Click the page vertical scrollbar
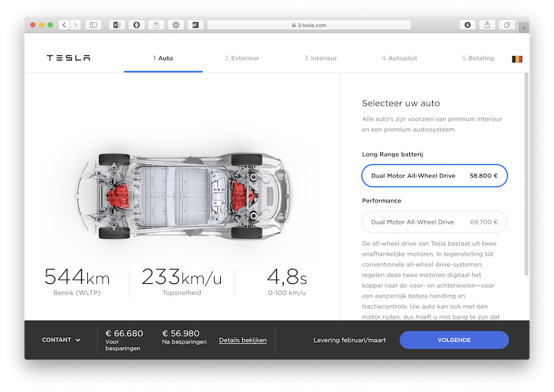 (x=526, y=175)
